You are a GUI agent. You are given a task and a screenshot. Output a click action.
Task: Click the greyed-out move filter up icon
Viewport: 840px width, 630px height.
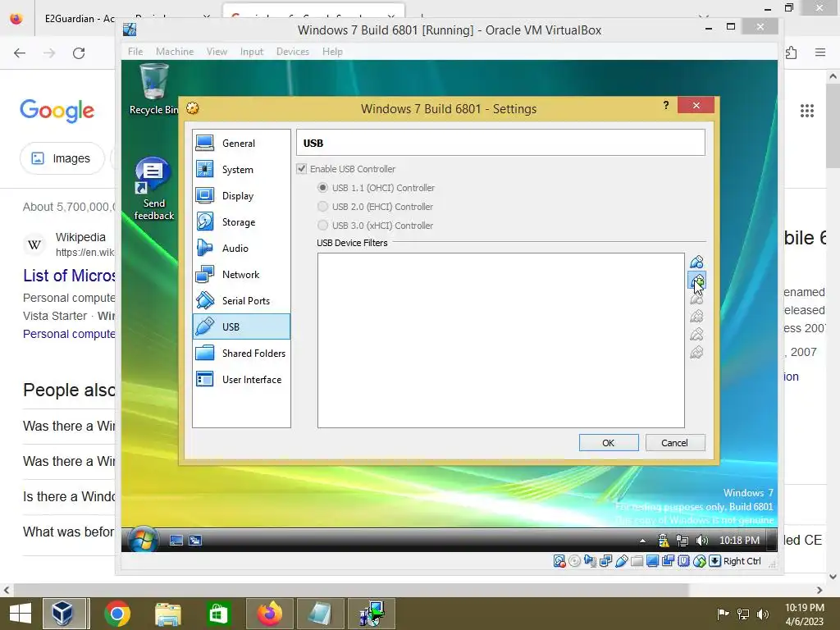coord(696,335)
